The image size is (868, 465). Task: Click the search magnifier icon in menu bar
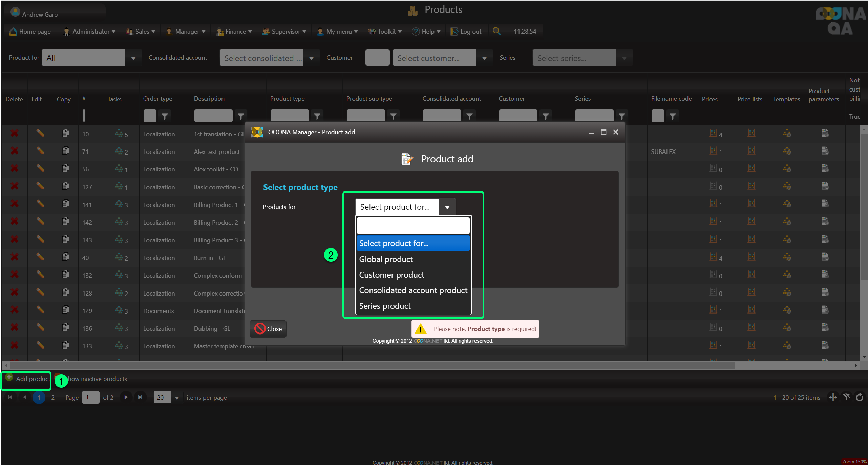pos(496,31)
